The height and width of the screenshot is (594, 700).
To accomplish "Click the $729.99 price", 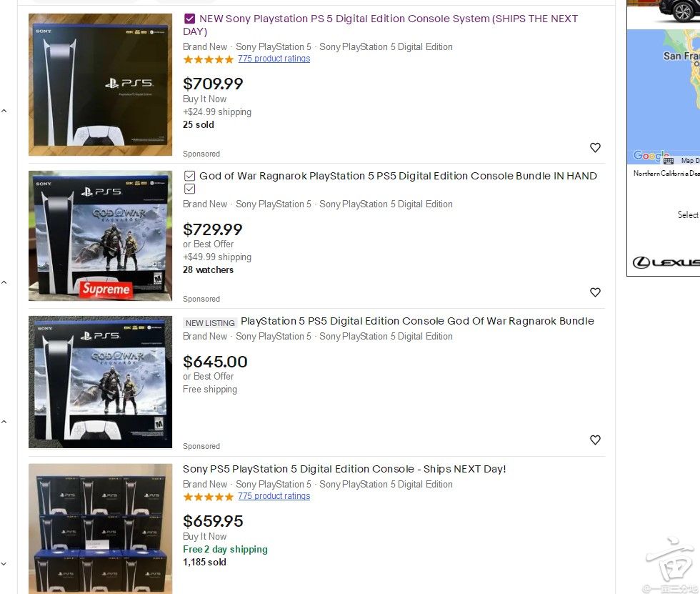I will pos(213,229).
